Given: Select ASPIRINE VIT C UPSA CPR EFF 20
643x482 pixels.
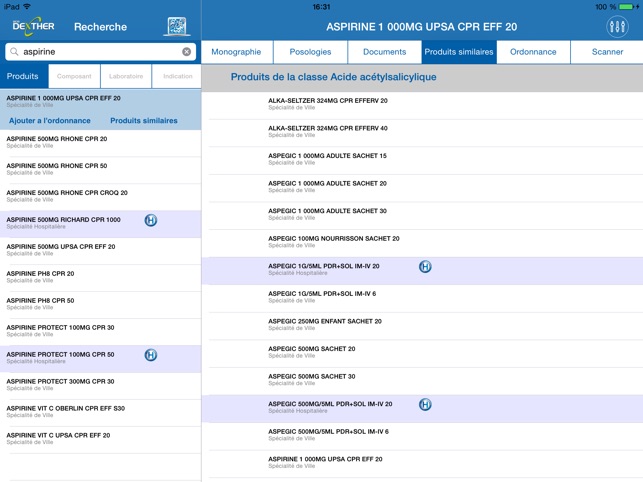Looking at the screenshot, I should [100, 440].
